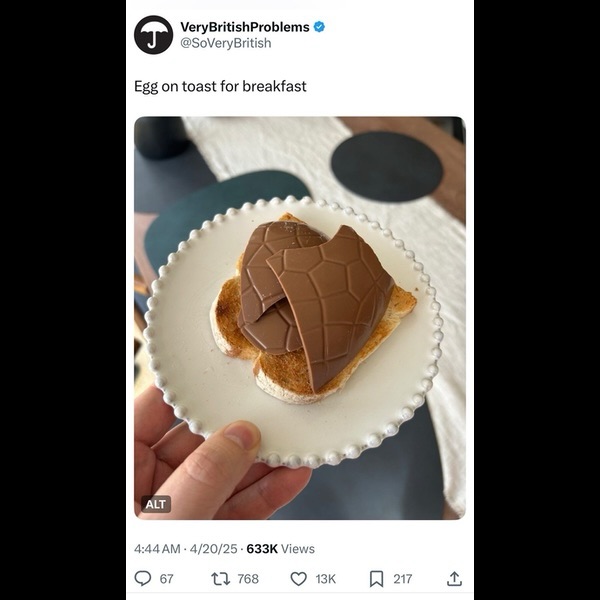The height and width of the screenshot is (600, 600).
Task: Click the 13K likes count
Action: [326, 579]
